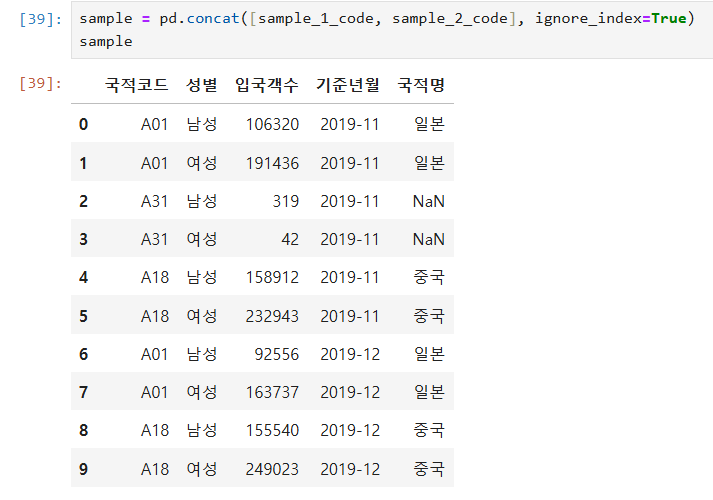Image resolution: width=713 pixels, height=500 pixels.
Task: Click row index 9
Action: click(83, 469)
